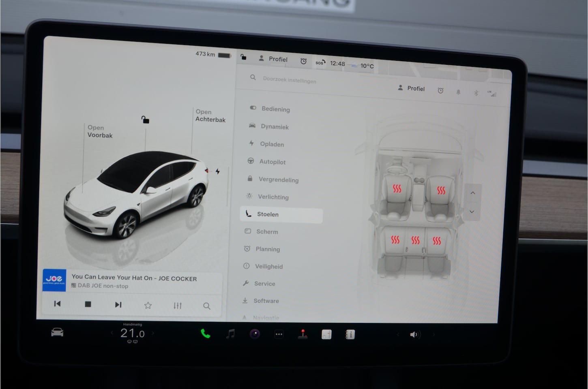Toggle front passenger seat heater
The height and width of the screenshot is (389, 588).
(x=441, y=190)
